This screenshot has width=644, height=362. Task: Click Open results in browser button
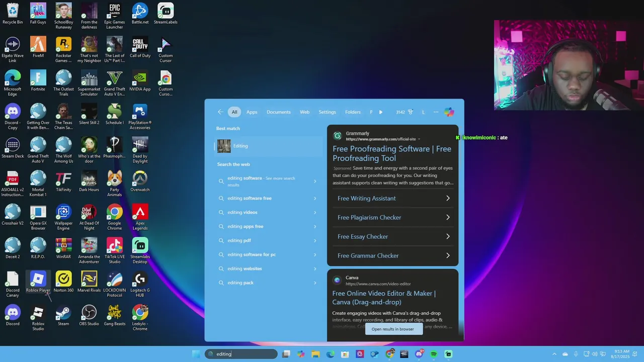[x=393, y=329]
